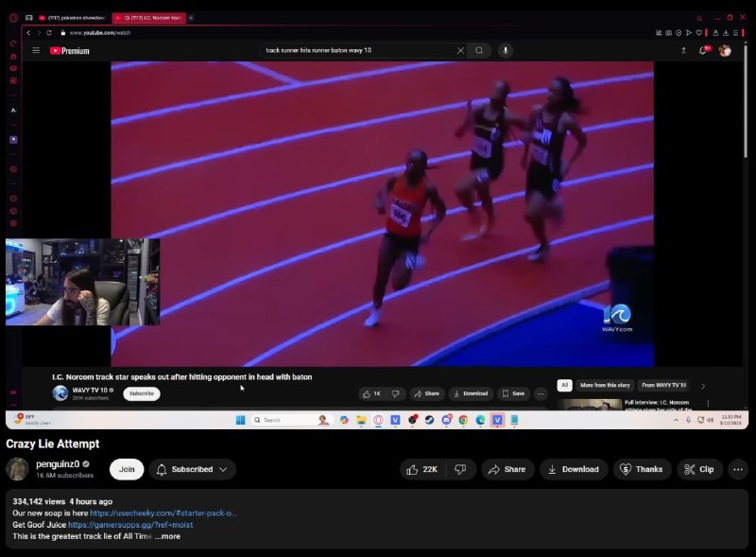Viewport: 756px width, 557px height.
Task: Open the YouTube hamburger guide menu
Action: pos(36,50)
